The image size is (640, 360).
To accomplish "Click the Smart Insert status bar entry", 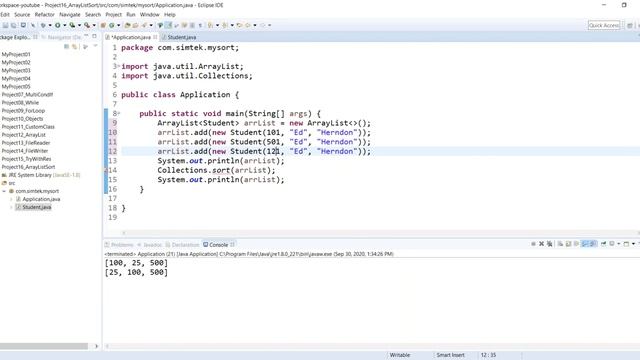I will coord(450,355).
